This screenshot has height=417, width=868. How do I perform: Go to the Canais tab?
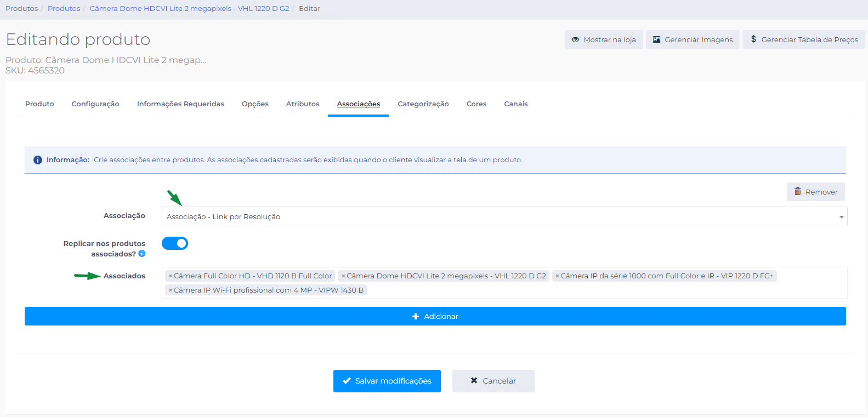point(516,104)
